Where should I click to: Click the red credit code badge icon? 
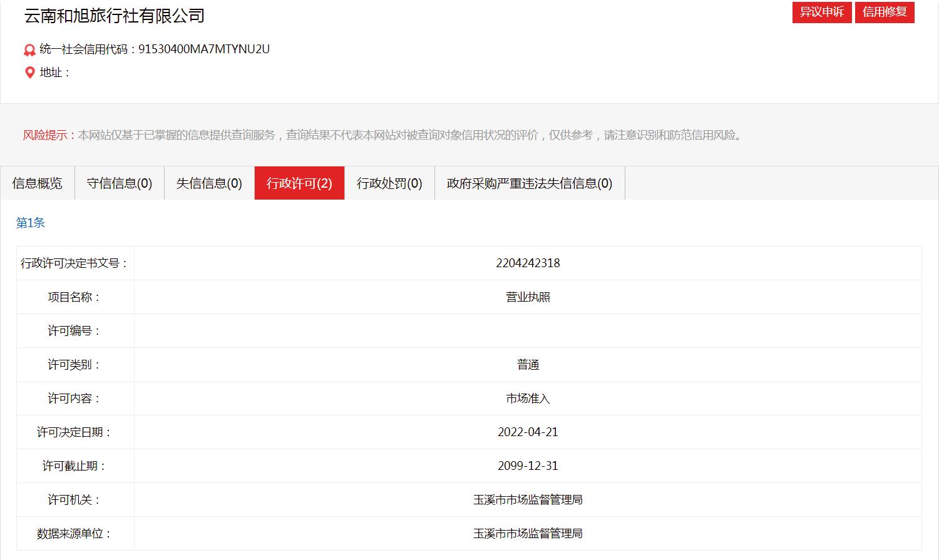(29, 50)
